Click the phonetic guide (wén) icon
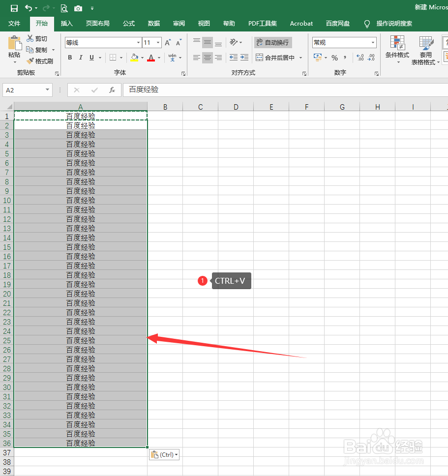Image resolution: width=448 pixels, height=476 pixels. [172, 58]
